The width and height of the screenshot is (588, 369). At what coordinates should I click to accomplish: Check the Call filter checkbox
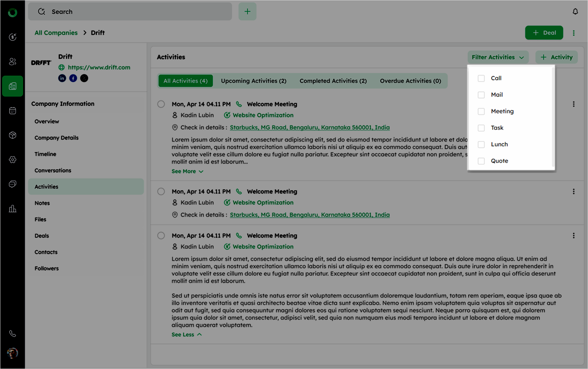click(481, 78)
